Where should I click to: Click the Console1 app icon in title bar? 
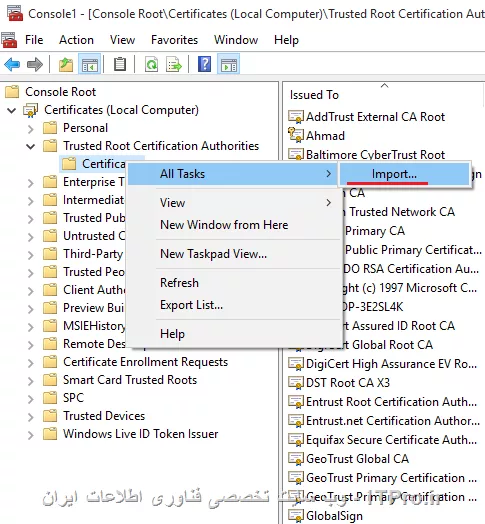15,13
